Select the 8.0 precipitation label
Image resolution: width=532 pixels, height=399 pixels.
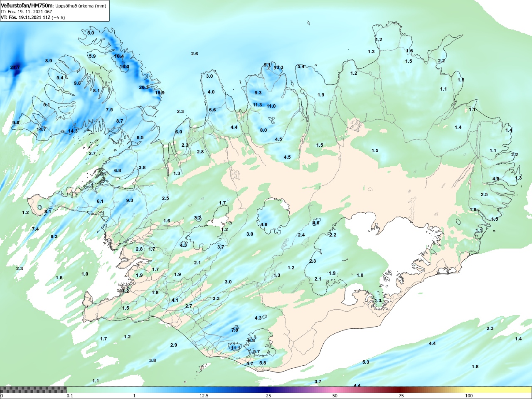click(x=264, y=130)
